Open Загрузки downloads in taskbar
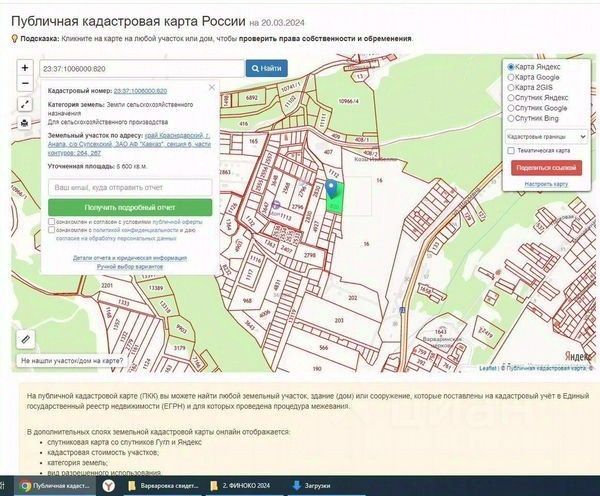 [x=311, y=486]
